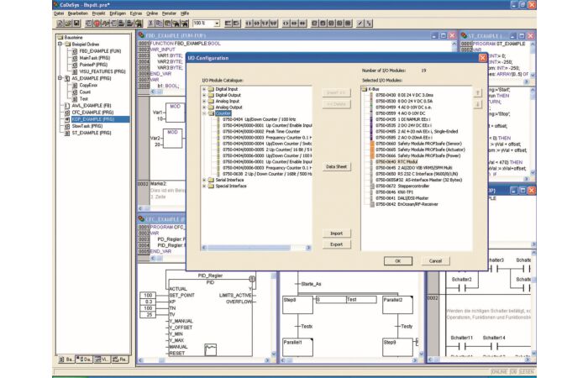This screenshot has height=378, width=588.
Task: Switch to the Datentypen tab at bottom
Action: [x=86, y=360]
